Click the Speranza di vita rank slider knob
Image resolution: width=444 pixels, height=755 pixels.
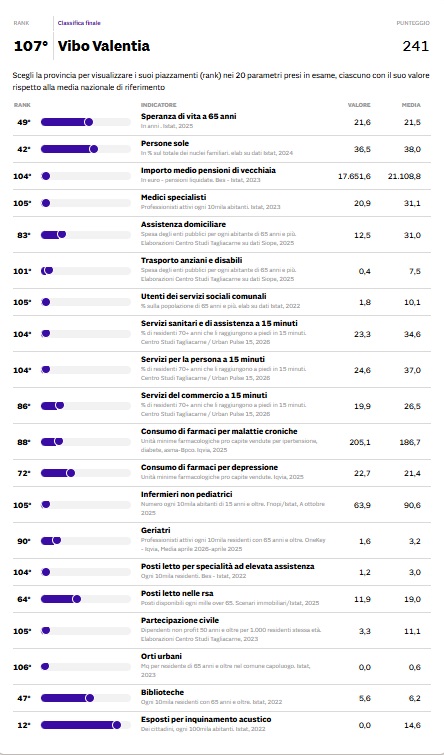coord(89,122)
